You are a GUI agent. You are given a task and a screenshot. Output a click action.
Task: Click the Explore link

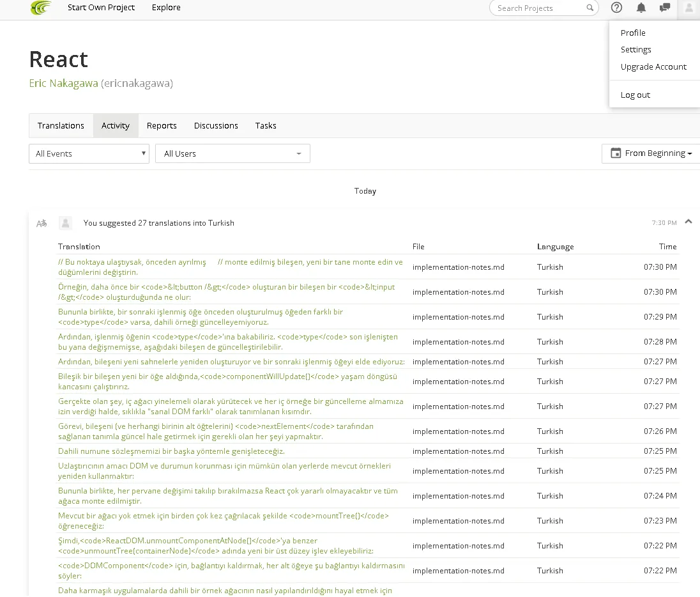pyautogui.click(x=166, y=8)
